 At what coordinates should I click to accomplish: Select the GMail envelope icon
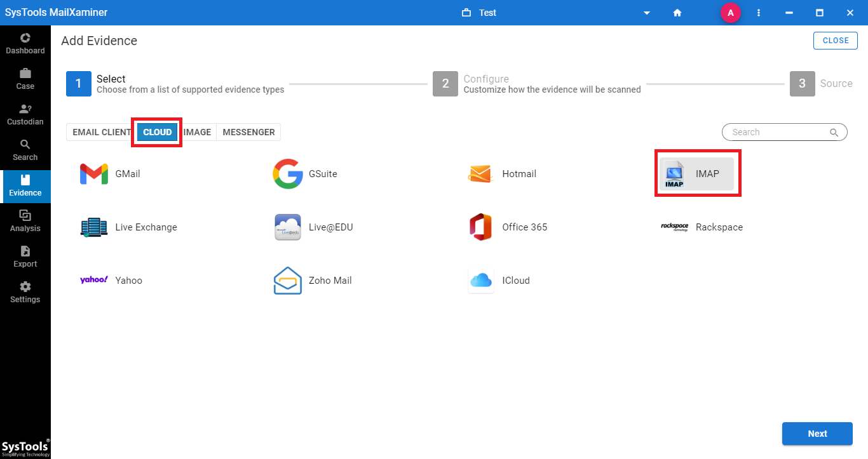(x=94, y=174)
